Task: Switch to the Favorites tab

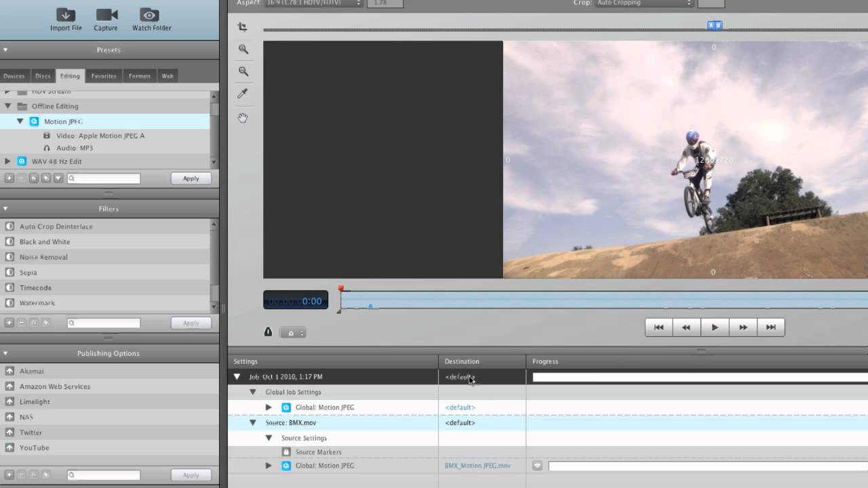Action: (x=104, y=76)
